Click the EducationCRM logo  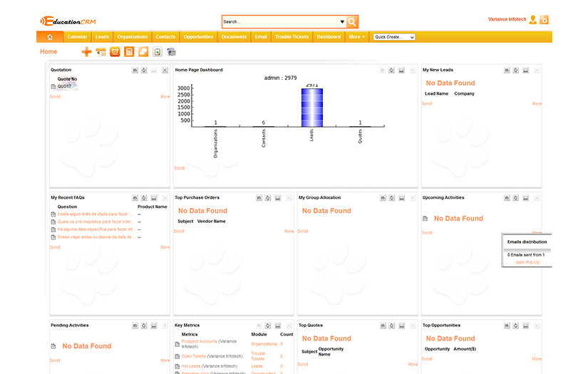coord(68,21)
